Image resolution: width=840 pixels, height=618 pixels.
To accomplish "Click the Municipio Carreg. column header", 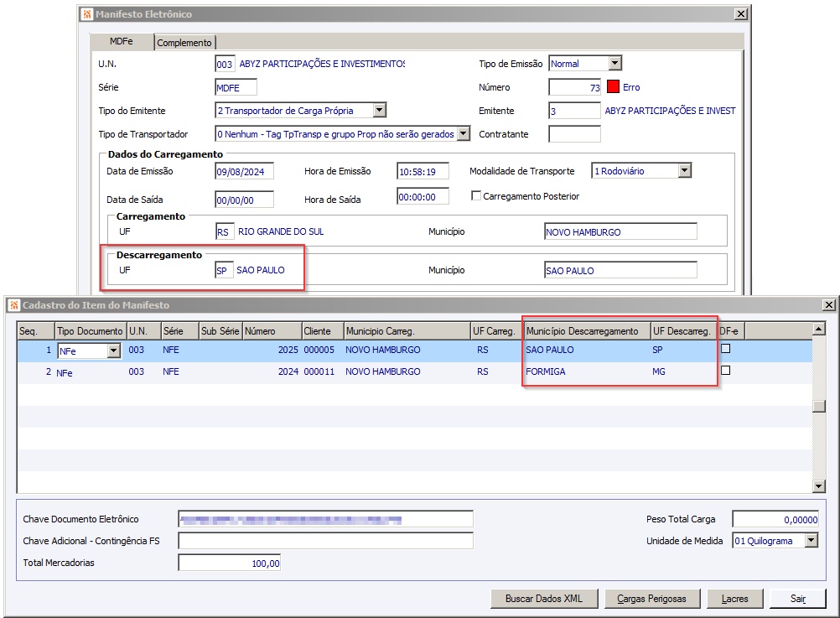I will (407, 331).
